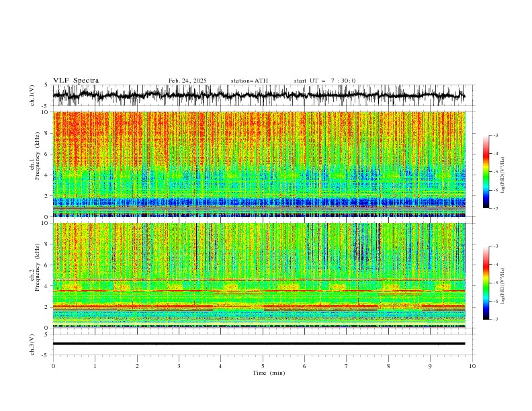Click the ch.2 "Frequency (kHz)" axis label

click(38, 267)
